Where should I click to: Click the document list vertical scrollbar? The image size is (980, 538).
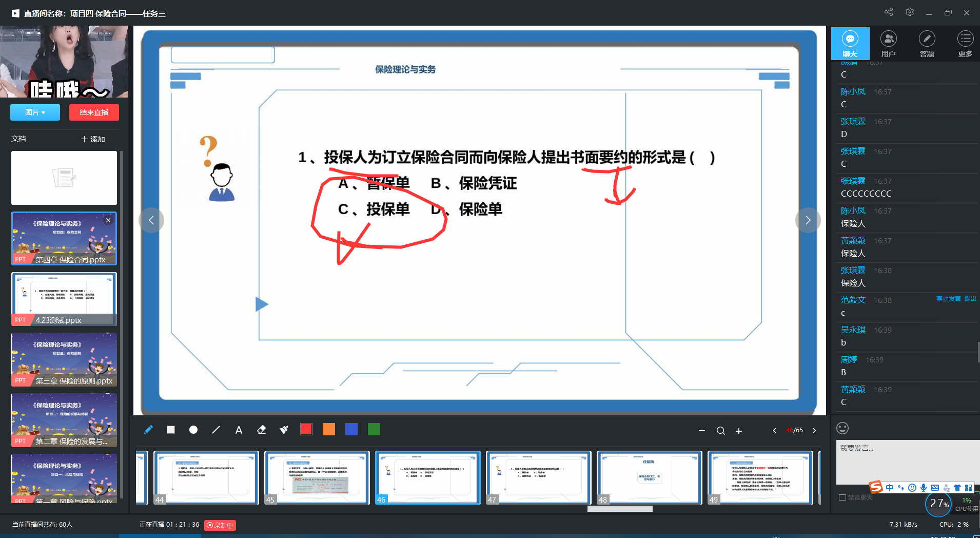122,323
